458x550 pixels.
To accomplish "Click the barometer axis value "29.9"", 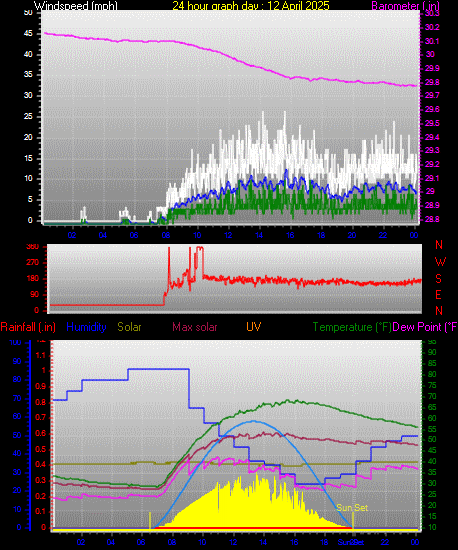I will tap(432, 68).
